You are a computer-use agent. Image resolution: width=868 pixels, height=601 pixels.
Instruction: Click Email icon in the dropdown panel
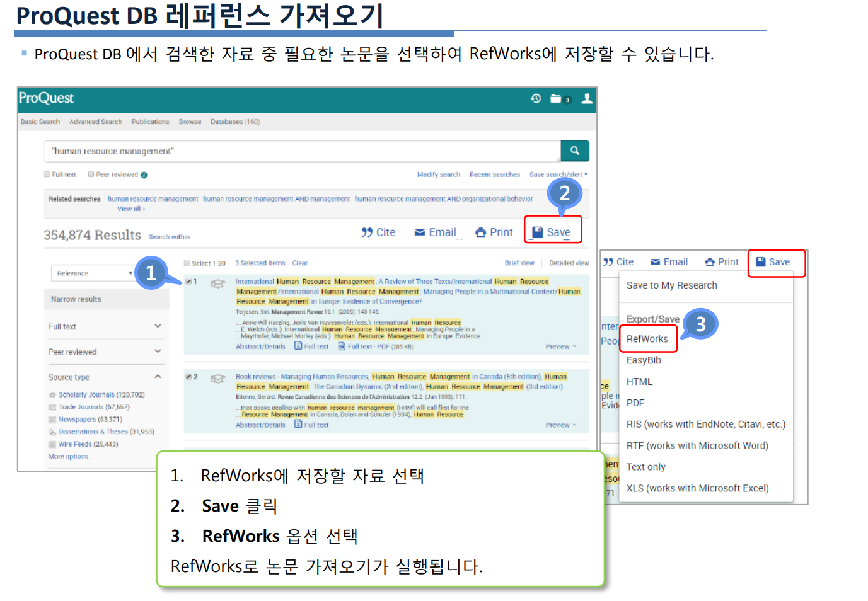656,262
